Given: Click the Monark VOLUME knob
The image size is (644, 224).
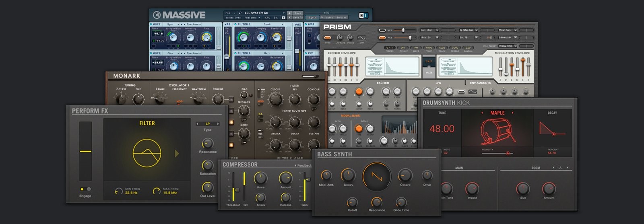Looking at the screenshot, I should pyautogui.click(x=218, y=99).
